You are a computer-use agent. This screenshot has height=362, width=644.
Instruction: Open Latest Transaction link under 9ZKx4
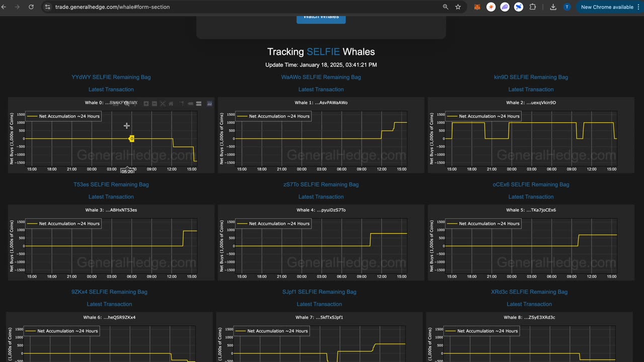pos(109,304)
